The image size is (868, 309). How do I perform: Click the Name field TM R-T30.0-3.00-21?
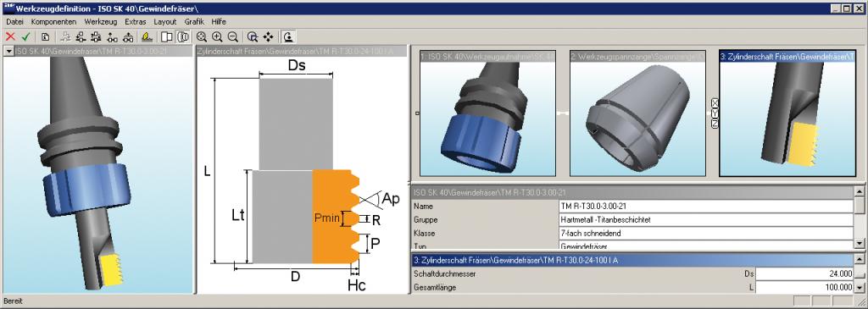[706, 207]
